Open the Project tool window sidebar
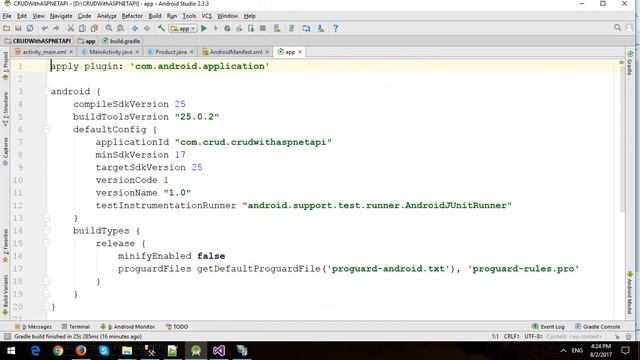Image resolution: width=640 pixels, height=360 pixels. coord(5,65)
